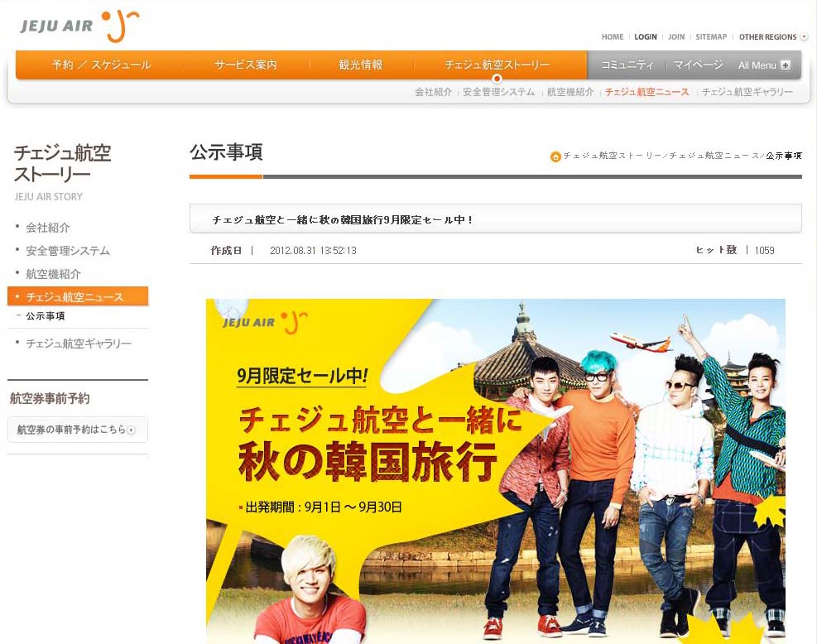Screen dimensions: 817x644
Task: Select 安全管理システム in the submenu bar
Action: click(x=498, y=92)
